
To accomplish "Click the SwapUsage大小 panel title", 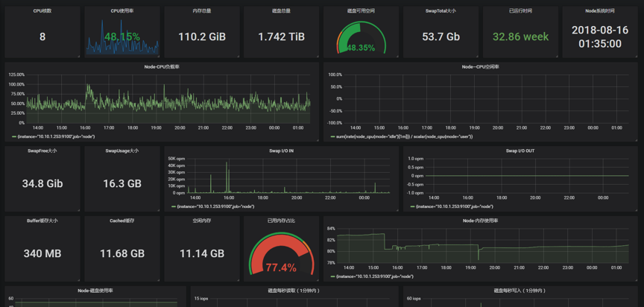I will [122, 151].
